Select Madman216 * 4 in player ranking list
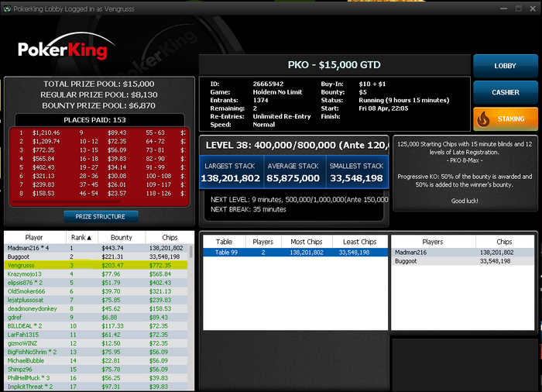Screen dimensions: 542x392 point(96,248)
